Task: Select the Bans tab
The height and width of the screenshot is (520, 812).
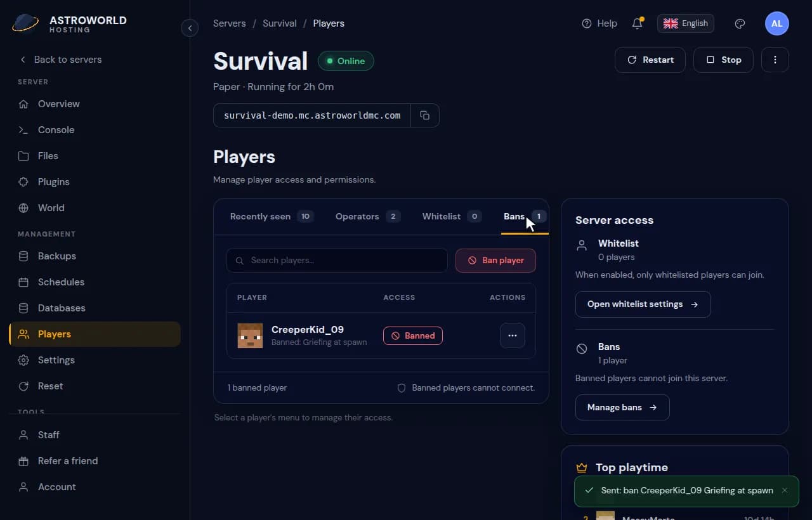Action: coord(525,216)
